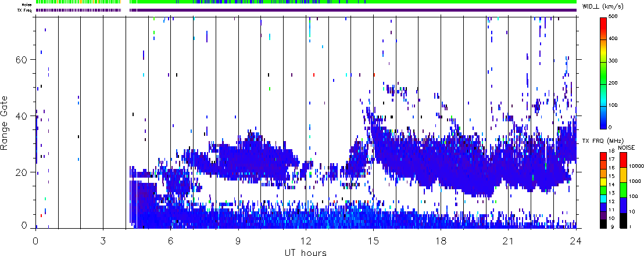
Task: Pick the blue 10–100 NOISE legend swatch
Action: pos(624,205)
